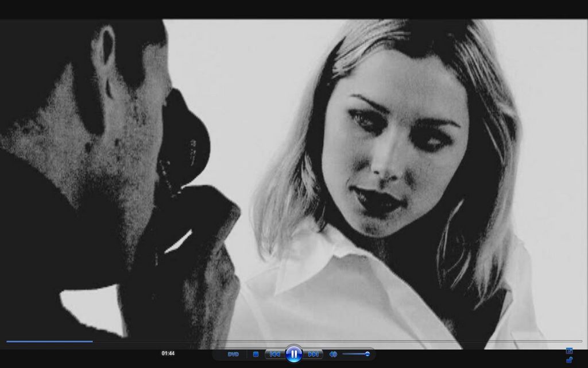Adjust the volume slider
588x368 pixels.
[x=356, y=354]
